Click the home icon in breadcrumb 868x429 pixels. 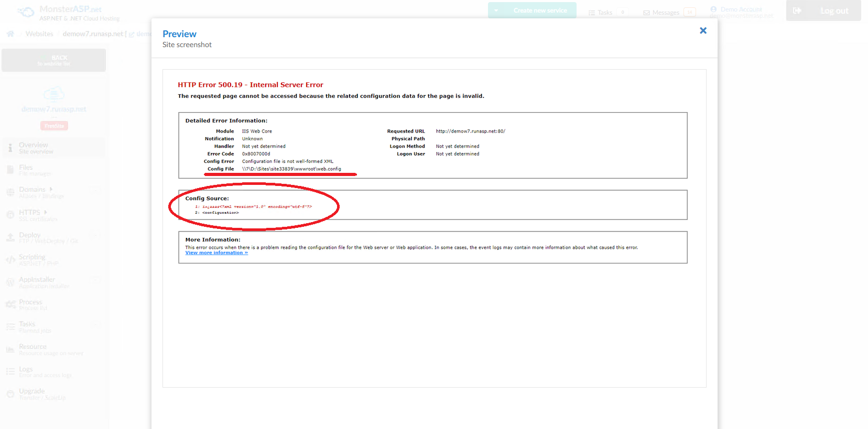10,34
